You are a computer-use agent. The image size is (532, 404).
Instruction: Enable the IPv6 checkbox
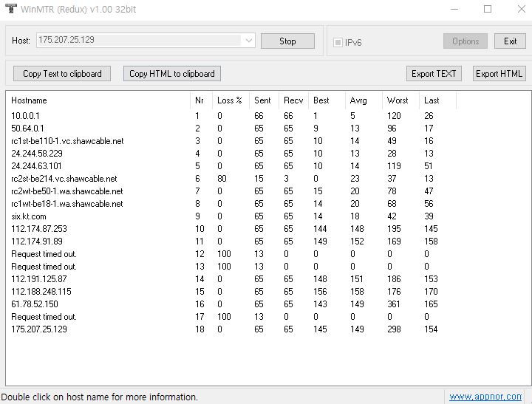[338, 42]
